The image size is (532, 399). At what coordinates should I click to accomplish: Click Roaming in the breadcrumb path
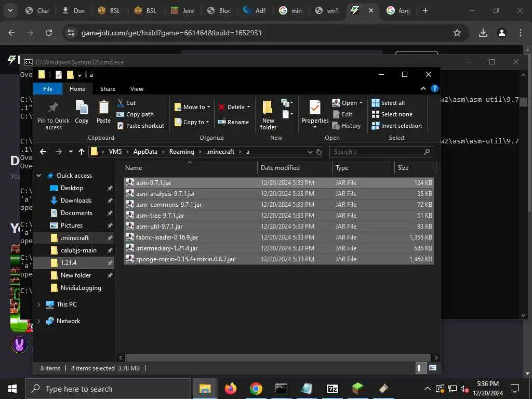[181, 152]
